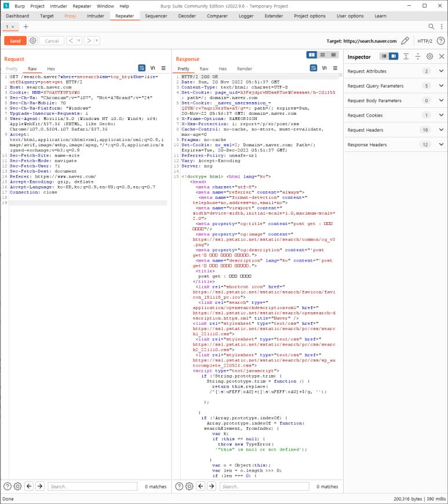Add a new Repeater tab
Screen dimensions: 448x504
26,27
